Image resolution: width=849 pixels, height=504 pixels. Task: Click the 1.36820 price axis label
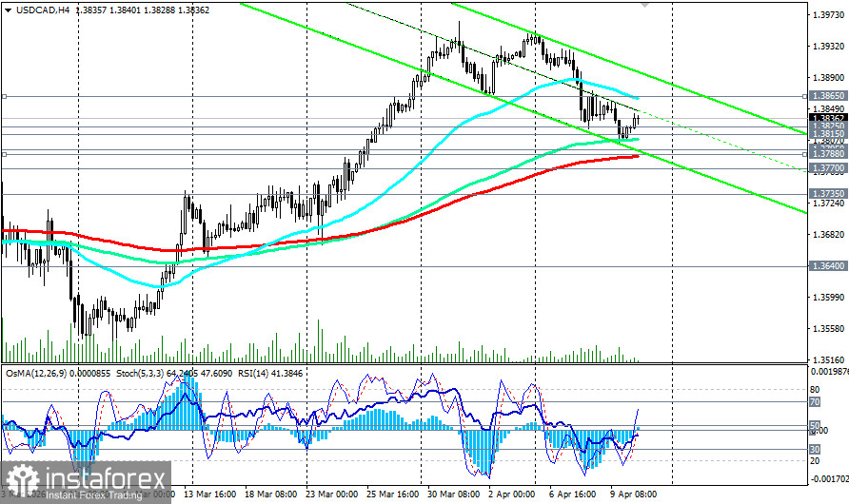click(x=828, y=234)
